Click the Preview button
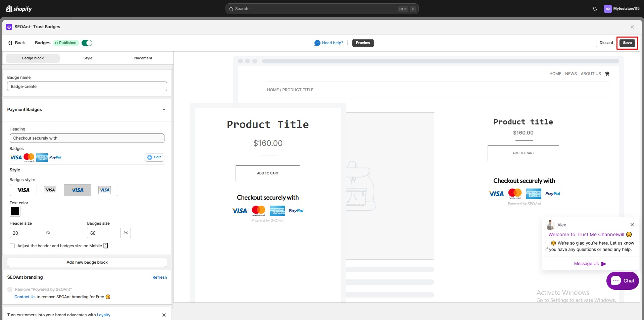The width and height of the screenshot is (644, 320). [x=363, y=43]
